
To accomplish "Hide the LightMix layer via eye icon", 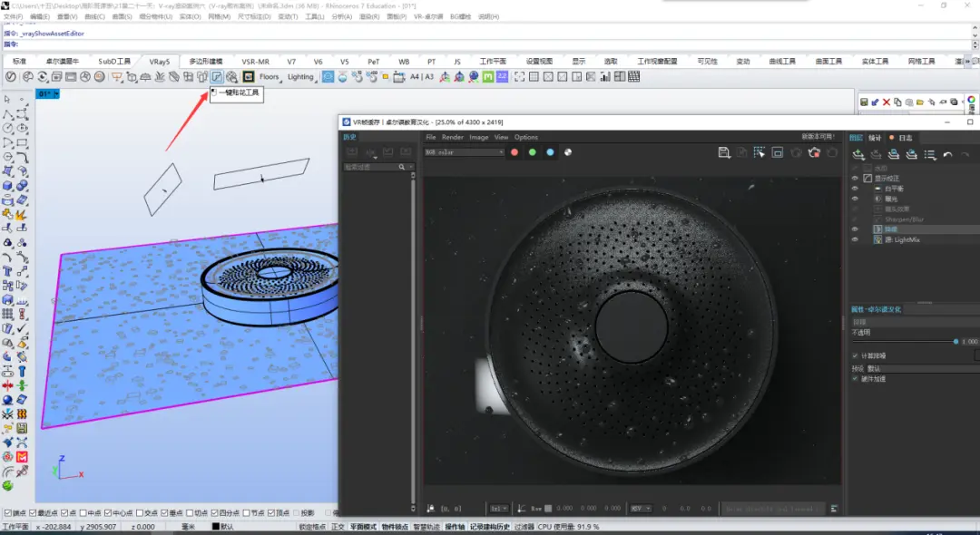I will point(855,239).
